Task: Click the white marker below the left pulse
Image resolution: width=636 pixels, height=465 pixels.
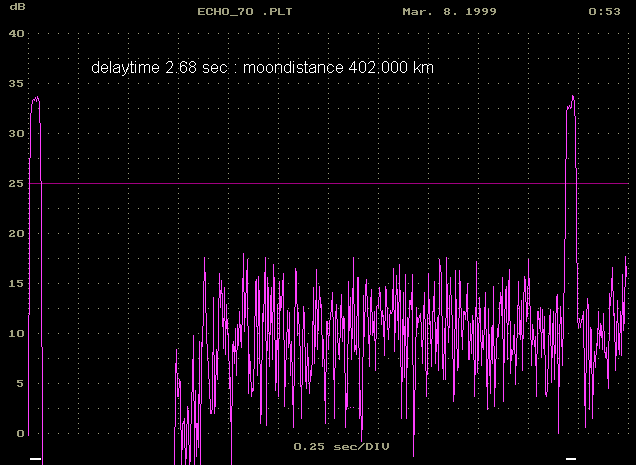Action: click(35, 458)
